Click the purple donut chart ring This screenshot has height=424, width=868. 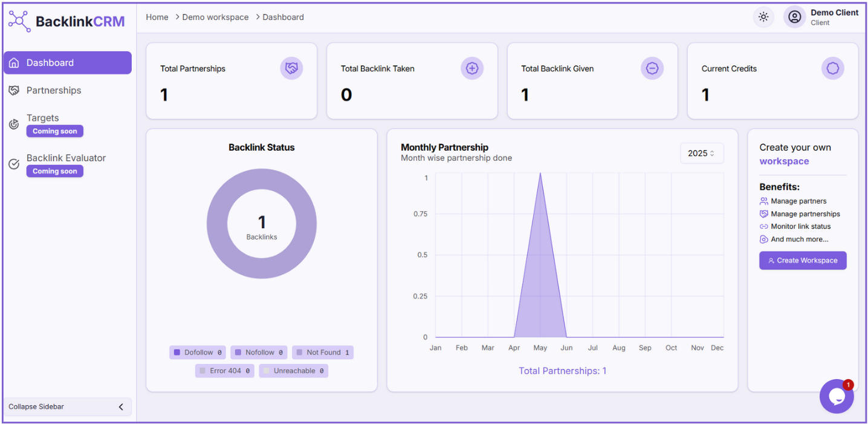point(217,224)
